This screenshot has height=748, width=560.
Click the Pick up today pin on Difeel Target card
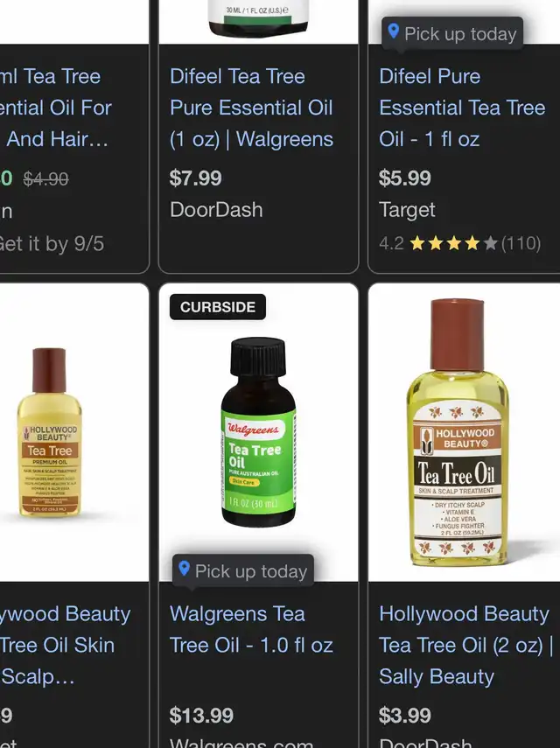452,34
